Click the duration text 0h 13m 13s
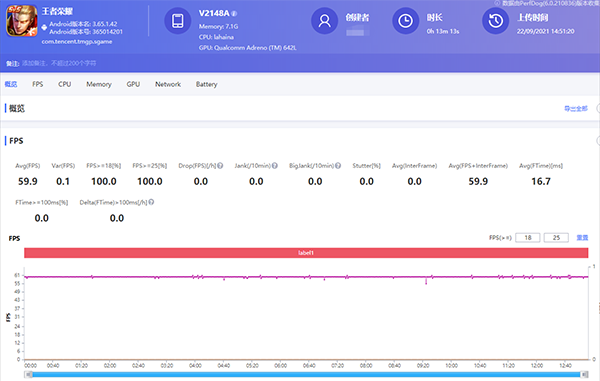This screenshot has width=600, height=381. (x=443, y=31)
